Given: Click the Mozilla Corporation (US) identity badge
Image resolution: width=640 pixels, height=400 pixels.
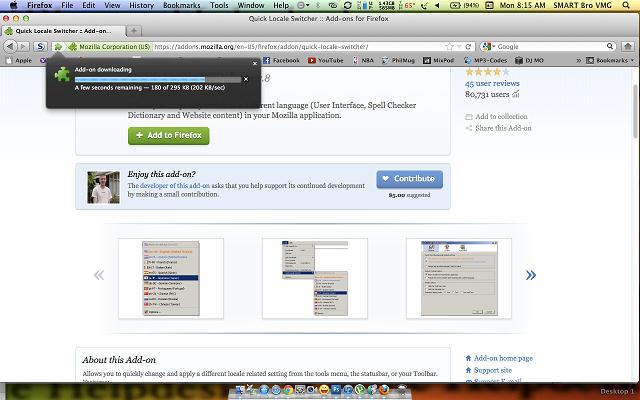Looking at the screenshot, I should coord(109,47).
